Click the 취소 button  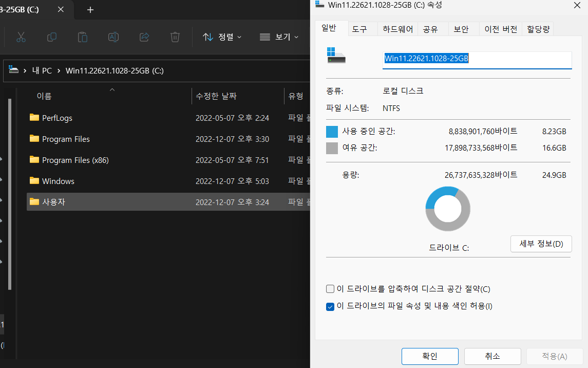[492, 356]
